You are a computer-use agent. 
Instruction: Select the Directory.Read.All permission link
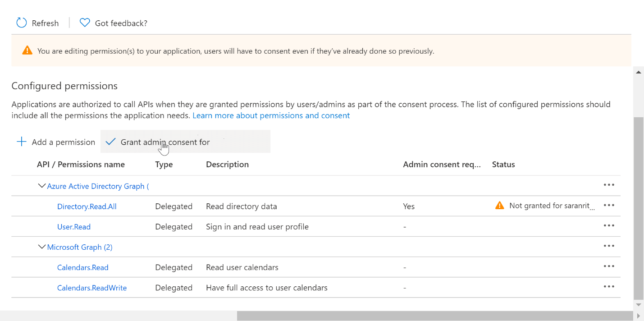87,206
